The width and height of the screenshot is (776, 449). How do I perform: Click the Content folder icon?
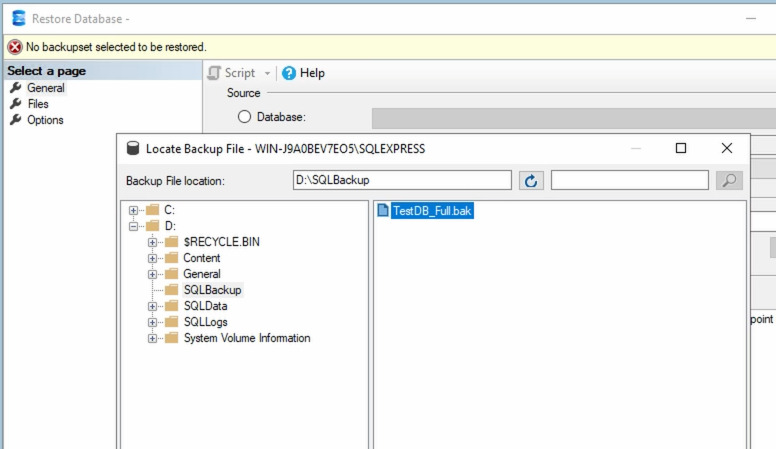pyautogui.click(x=171, y=258)
